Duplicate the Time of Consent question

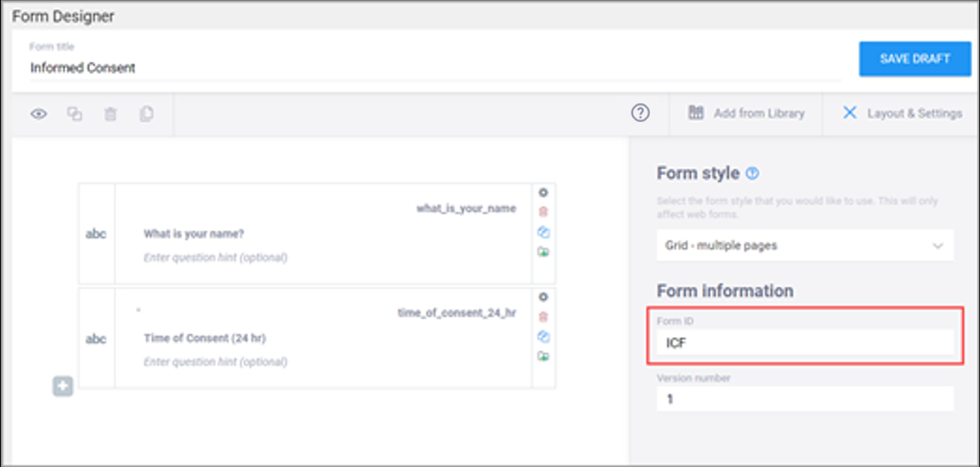[543, 336]
